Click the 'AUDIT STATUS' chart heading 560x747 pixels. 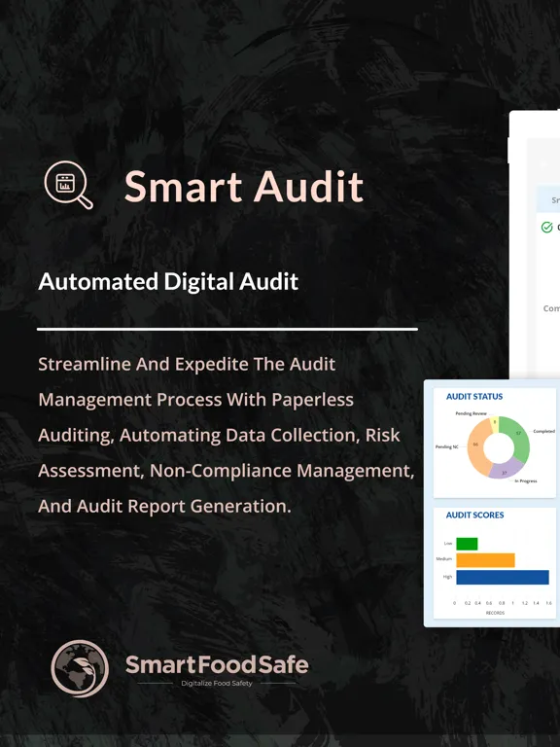coord(474,397)
